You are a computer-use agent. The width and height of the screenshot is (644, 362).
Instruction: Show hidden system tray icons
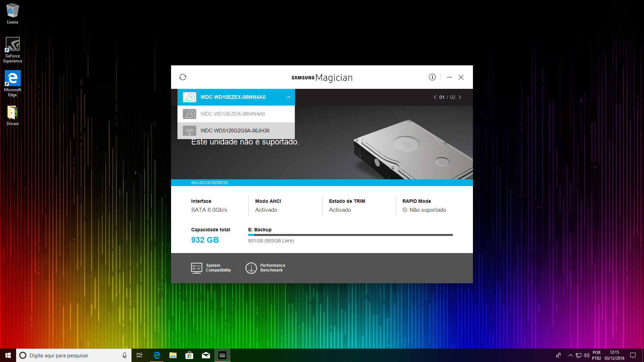[x=570, y=355]
